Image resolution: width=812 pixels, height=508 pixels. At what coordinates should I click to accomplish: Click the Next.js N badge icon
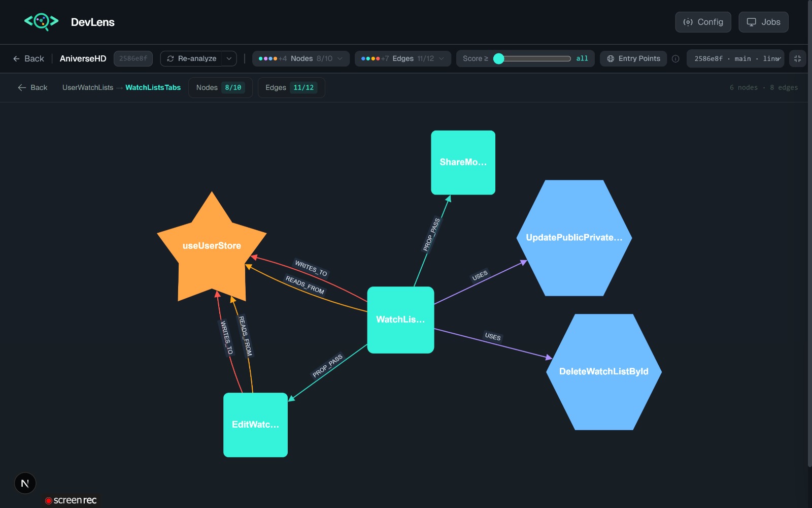coord(25,483)
